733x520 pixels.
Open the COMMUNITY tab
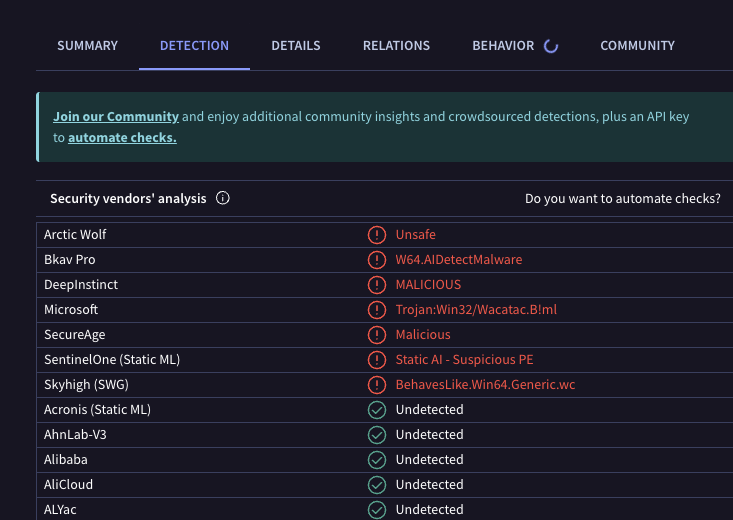(638, 46)
